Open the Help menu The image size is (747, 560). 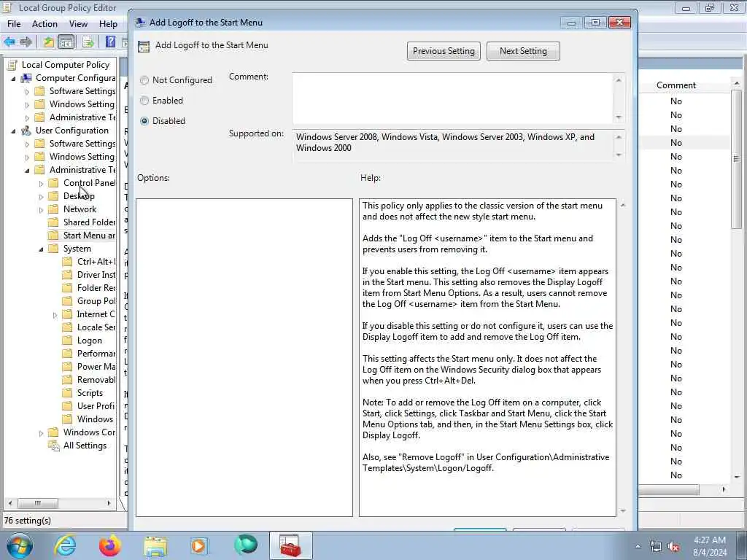tap(108, 24)
